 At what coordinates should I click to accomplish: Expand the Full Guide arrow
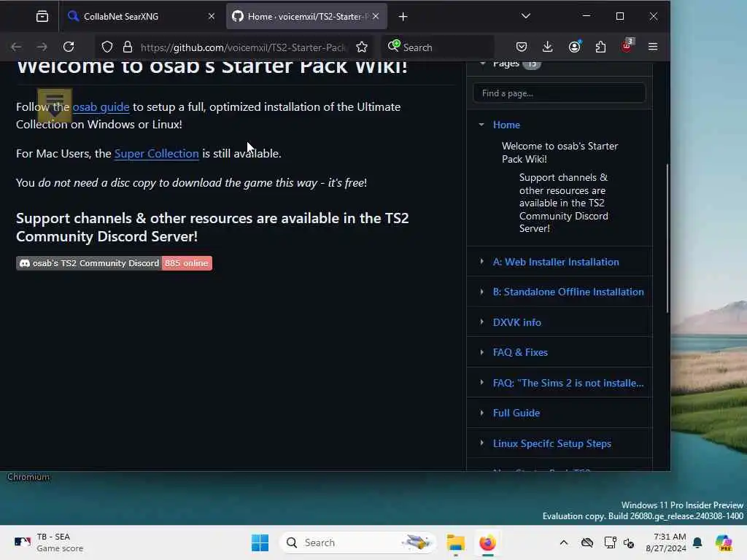tap(481, 413)
